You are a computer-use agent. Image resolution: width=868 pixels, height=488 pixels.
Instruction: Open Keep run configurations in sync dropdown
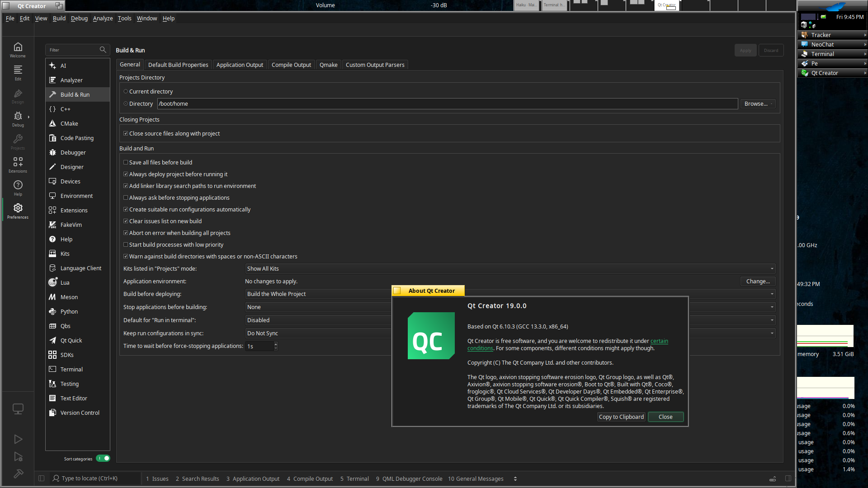[510, 333]
